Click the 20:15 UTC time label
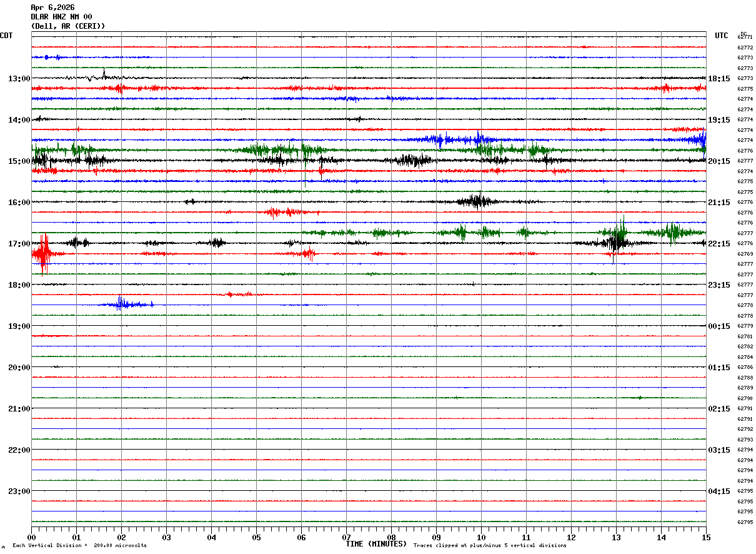The width and height of the screenshot is (756, 554). (719, 161)
